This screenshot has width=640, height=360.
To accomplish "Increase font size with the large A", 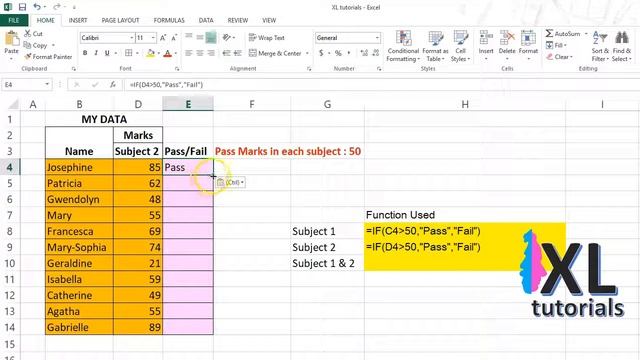I will click(163, 38).
